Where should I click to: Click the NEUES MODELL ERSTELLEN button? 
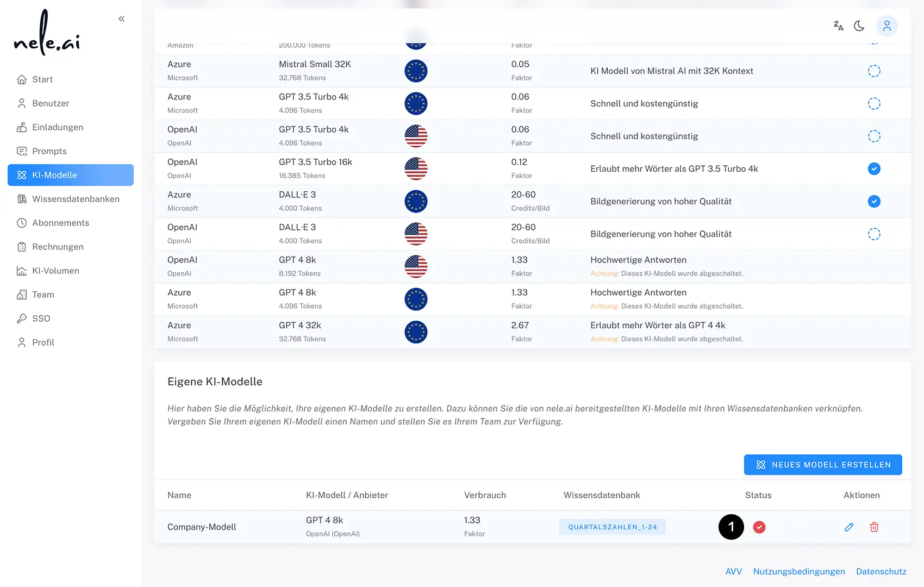[823, 465]
